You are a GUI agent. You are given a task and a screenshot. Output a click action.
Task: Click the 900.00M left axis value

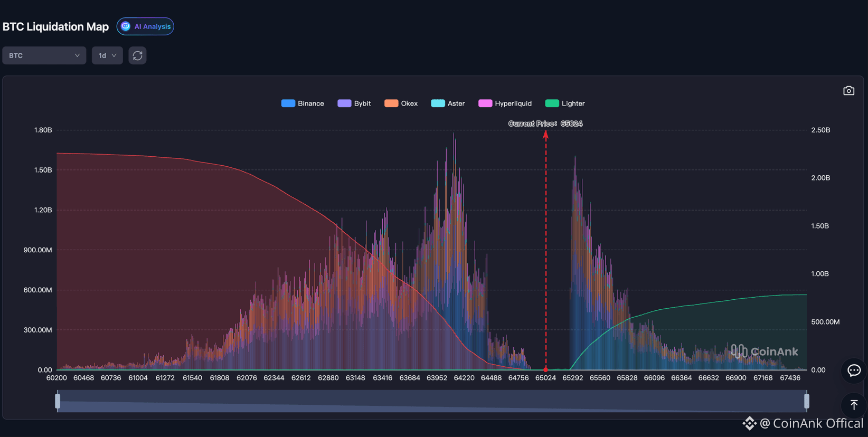pos(37,250)
